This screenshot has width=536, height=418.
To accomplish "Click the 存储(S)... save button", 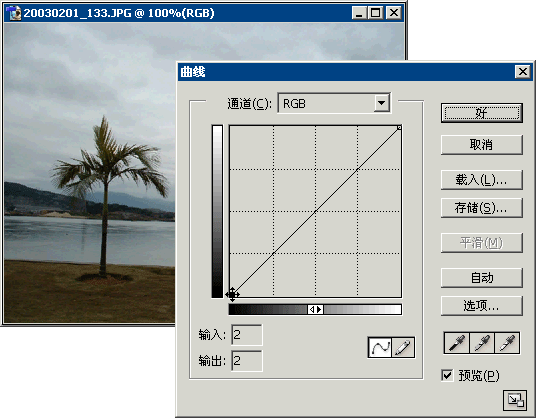I will point(481,207).
